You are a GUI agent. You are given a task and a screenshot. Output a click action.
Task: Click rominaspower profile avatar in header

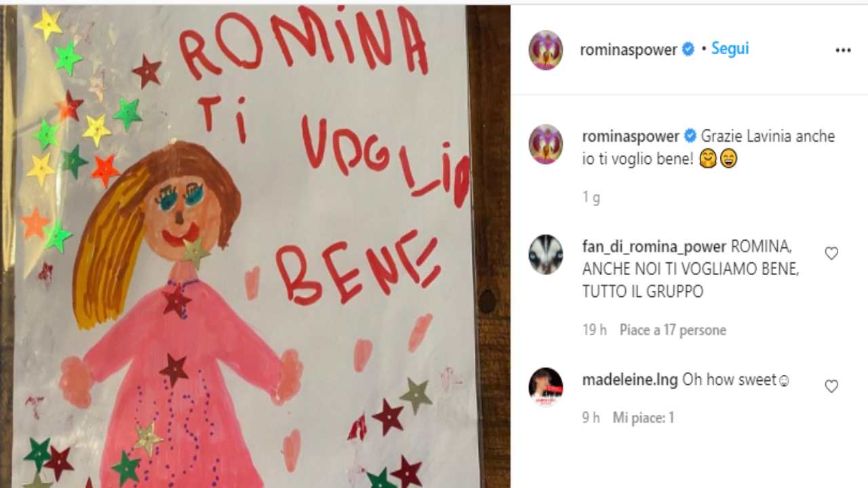546,50
